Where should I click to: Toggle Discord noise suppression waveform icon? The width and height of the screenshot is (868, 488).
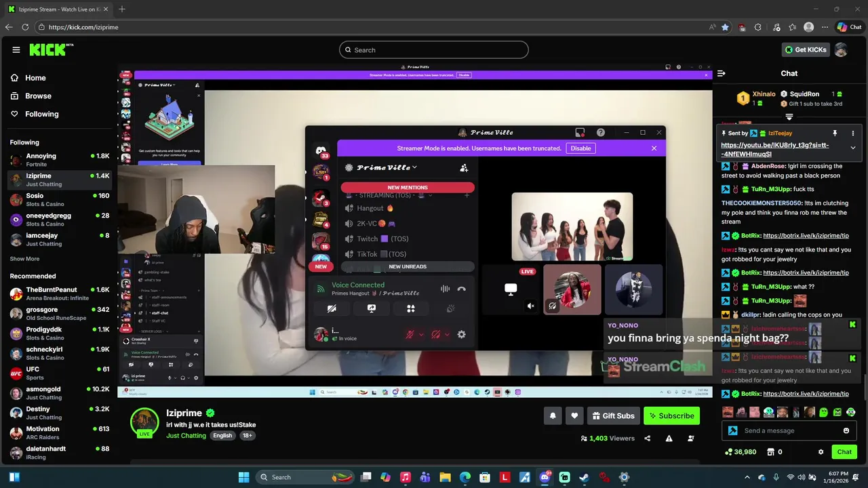(x=445, y=289)
